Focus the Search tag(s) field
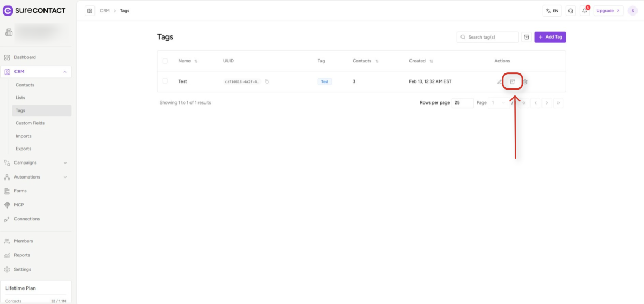The image size is (644, 304). pyautogui.click(x=488, y=37)
